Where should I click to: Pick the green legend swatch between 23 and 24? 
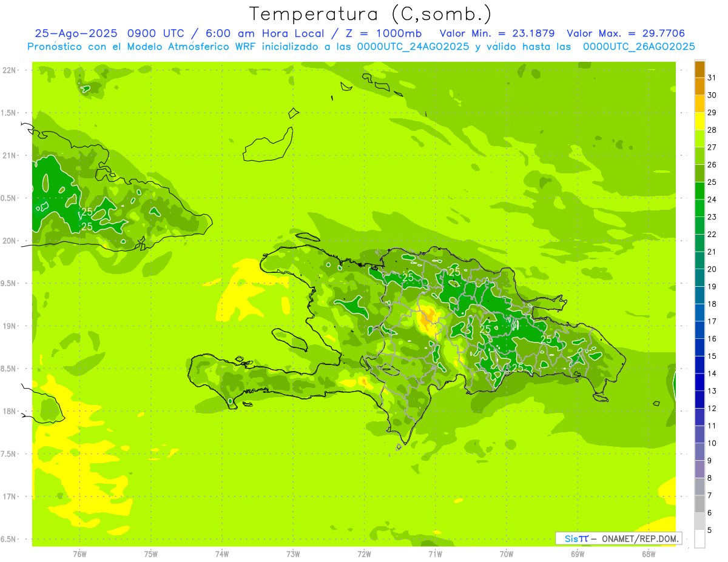[699, 208]
